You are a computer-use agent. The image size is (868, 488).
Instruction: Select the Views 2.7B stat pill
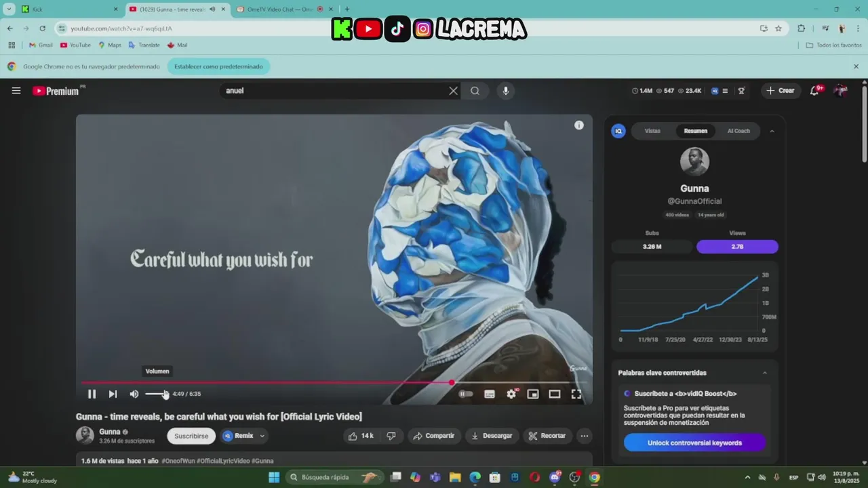[737, 247]
